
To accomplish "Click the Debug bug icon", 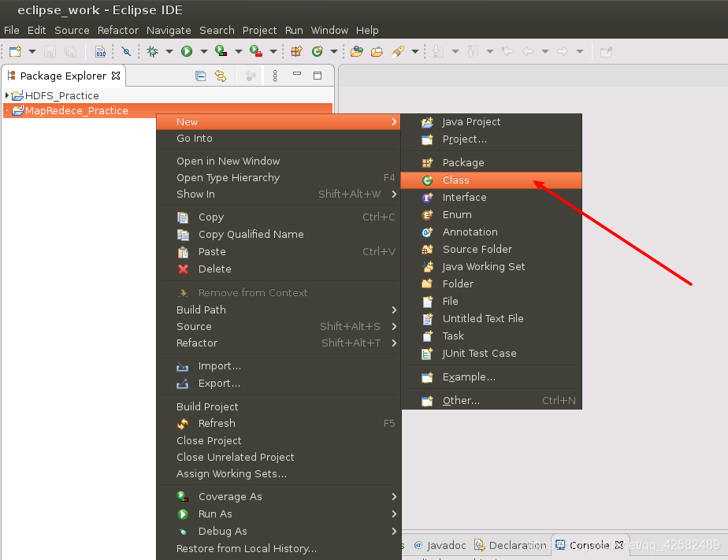I will (x=152, y=51).
